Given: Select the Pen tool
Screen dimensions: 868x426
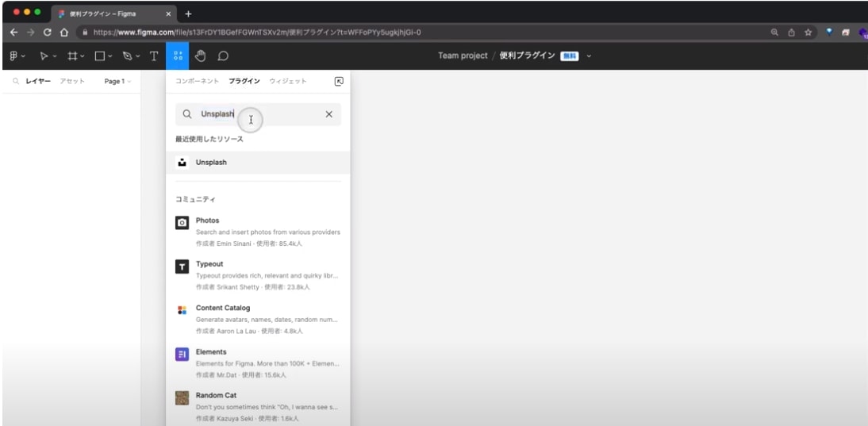Looking at the screenshot, I should click(x=127, y=56).
